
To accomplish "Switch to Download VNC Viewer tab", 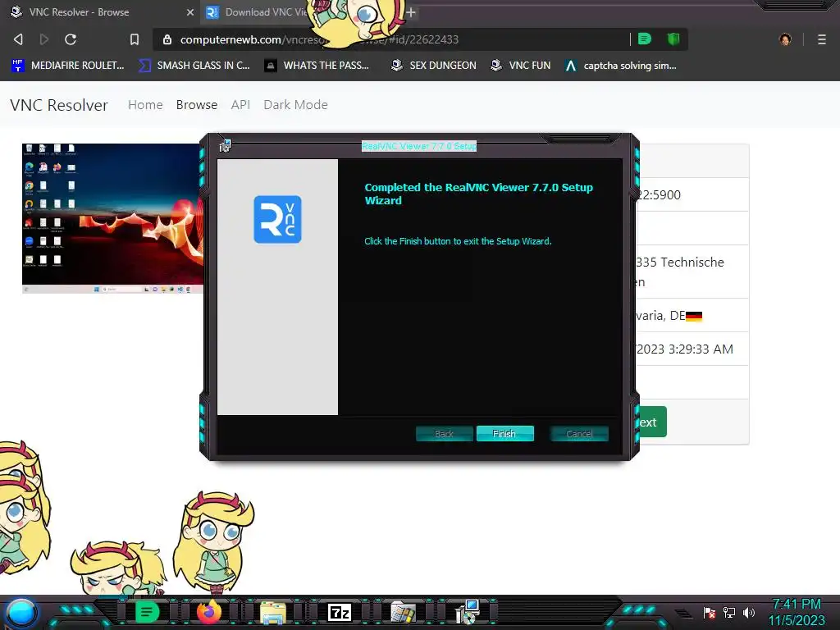I will pos(257,12).
